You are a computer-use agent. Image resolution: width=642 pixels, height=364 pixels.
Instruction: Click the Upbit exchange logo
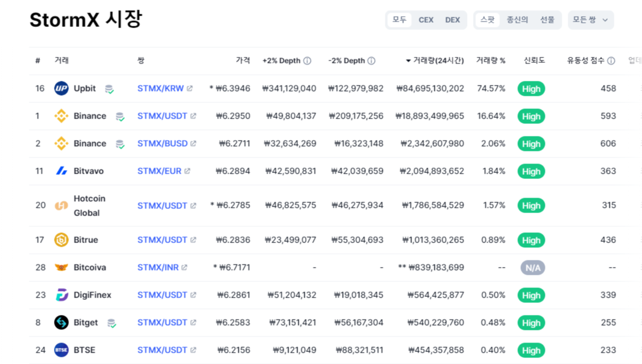pos(61,89)
